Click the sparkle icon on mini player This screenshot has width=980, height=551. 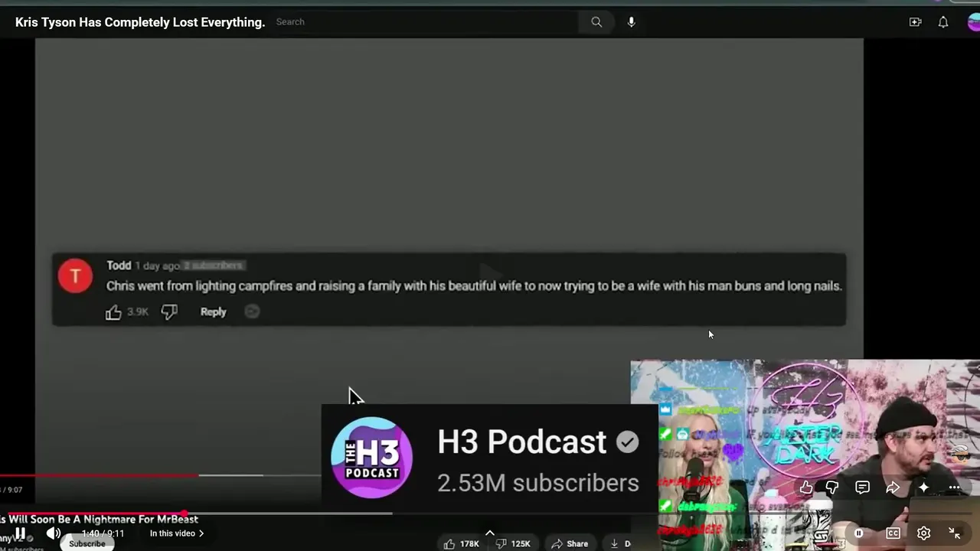click(924, 487)
